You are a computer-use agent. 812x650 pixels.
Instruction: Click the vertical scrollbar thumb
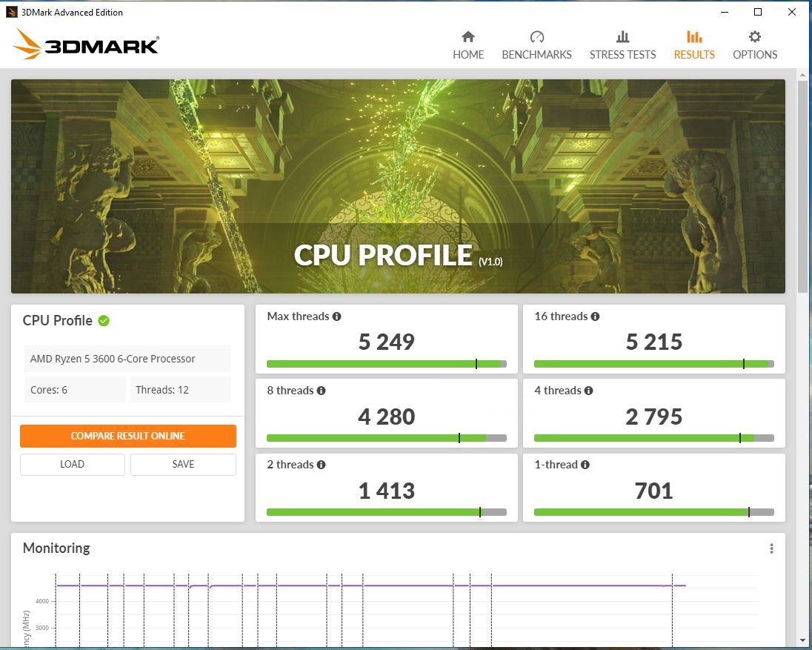coord(802,187)
